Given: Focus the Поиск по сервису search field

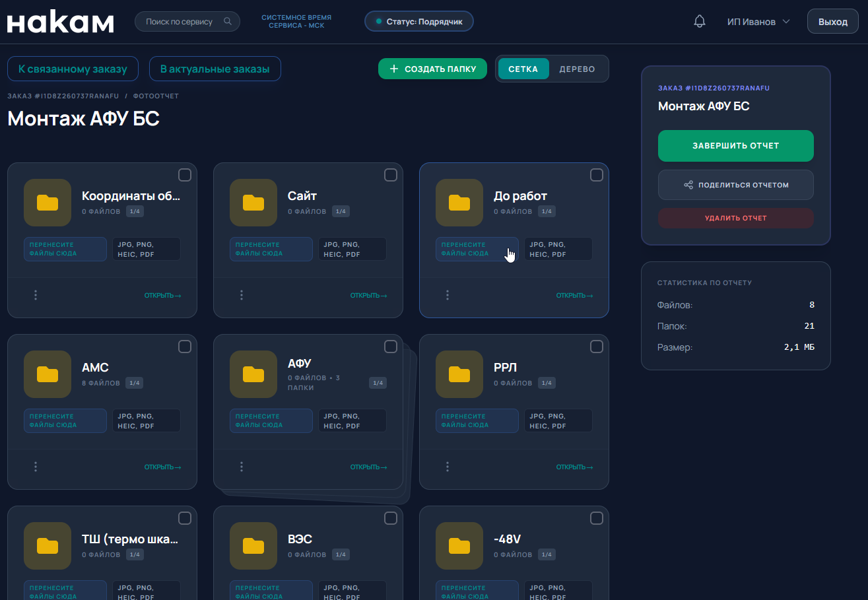Looking at the screenshot, I should [187, 21].
